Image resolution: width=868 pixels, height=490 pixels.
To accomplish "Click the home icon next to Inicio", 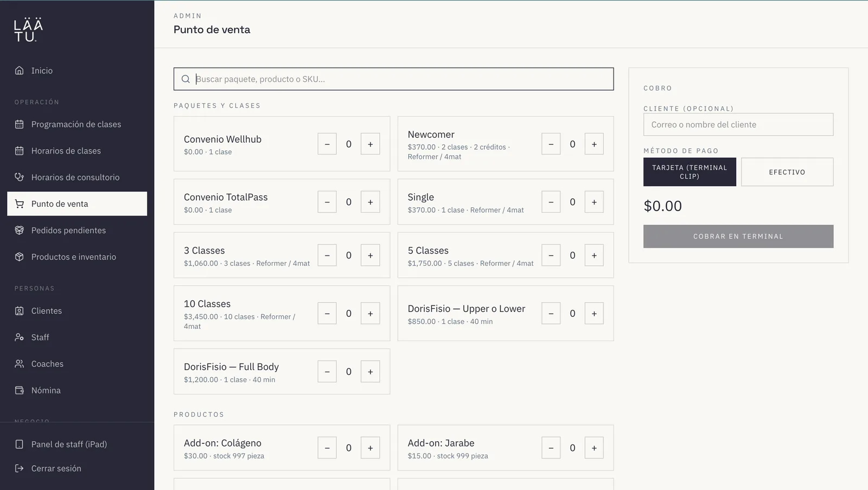I will (20, 71).
